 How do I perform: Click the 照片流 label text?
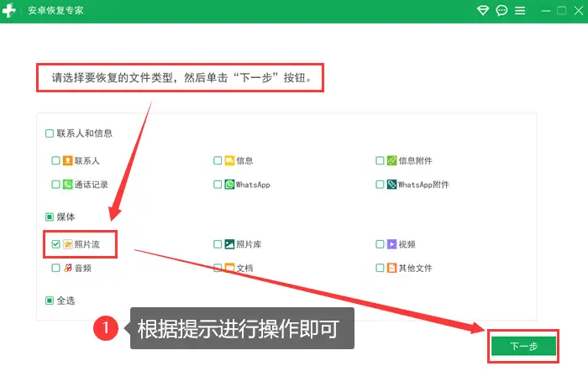(x=87, y=244)
